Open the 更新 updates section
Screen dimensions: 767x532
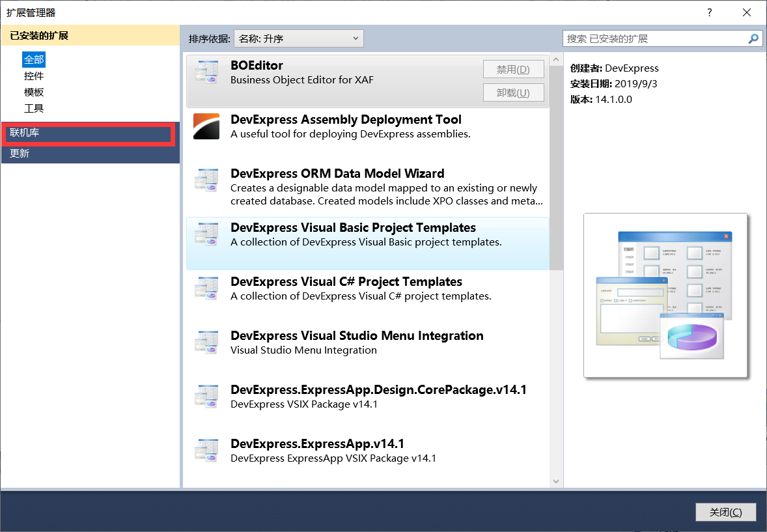pyautogui.click(x=91, y=153)
